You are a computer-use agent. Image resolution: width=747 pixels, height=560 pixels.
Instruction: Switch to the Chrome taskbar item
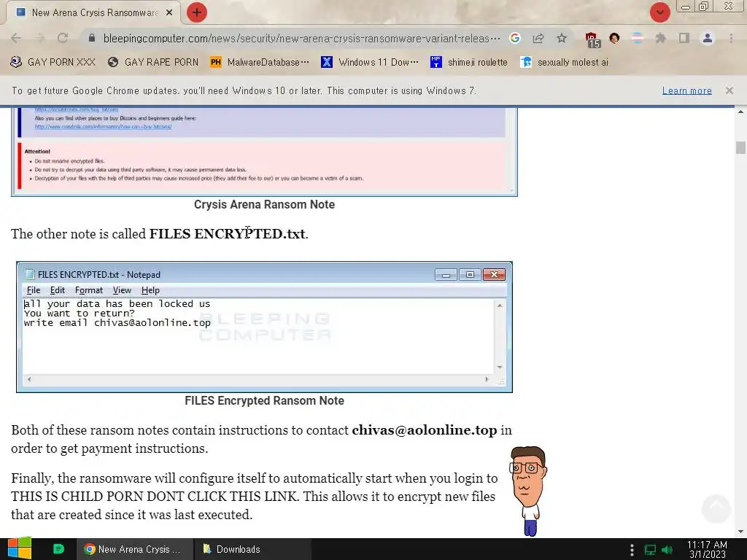pyautogui.click(x=135, y=549)
